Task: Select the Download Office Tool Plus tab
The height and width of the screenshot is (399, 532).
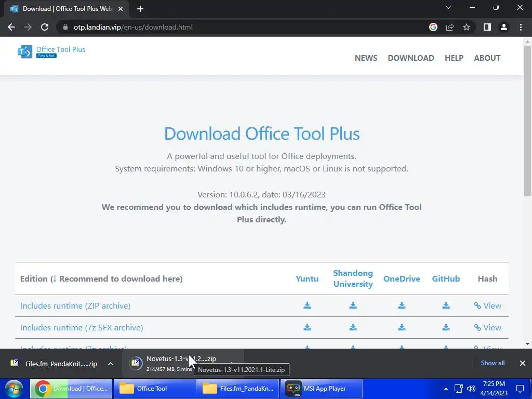Action: click(x=66, y=9)
